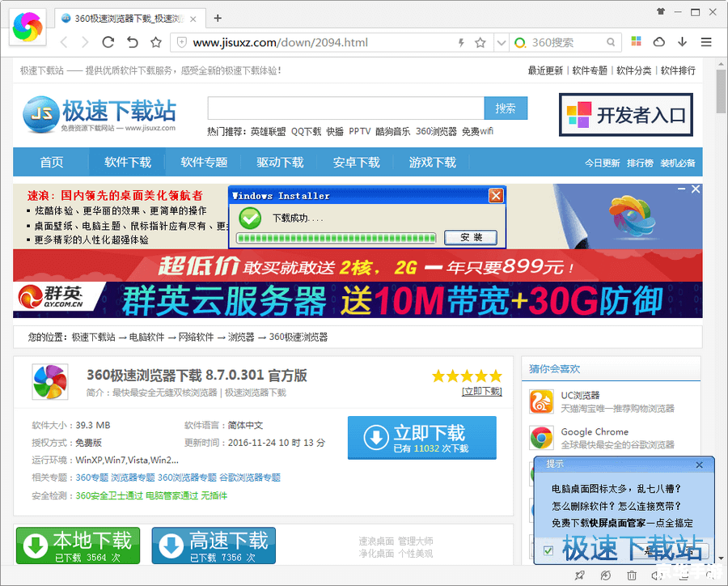Open the 游戏下载 navigation item
Viewport: 728px width, 586px height.
click(432, 162)
